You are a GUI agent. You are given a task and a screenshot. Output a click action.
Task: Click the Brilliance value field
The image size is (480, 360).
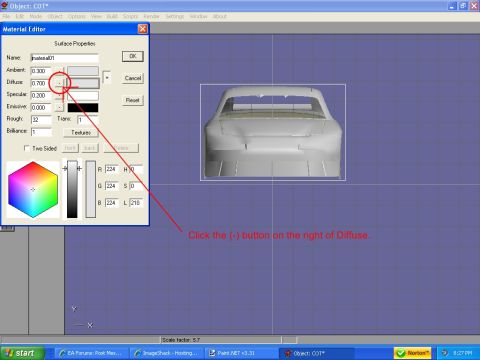click(41, 132)
